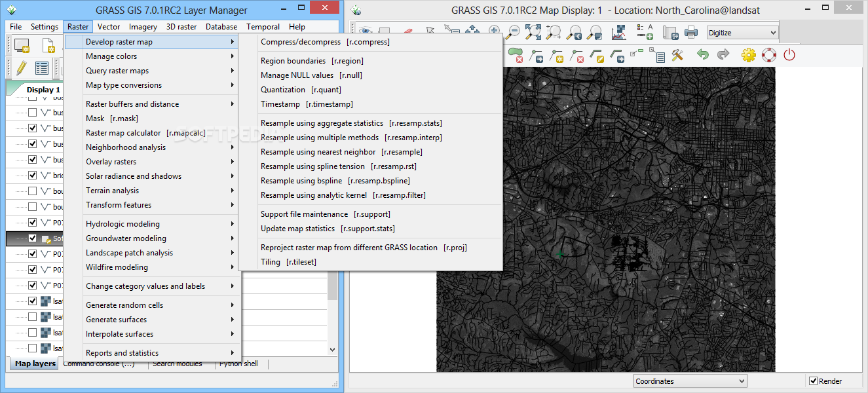Open the digitizer help lifebuoy icon
This screenshot has width=868, height=393.
click(769, 55)
